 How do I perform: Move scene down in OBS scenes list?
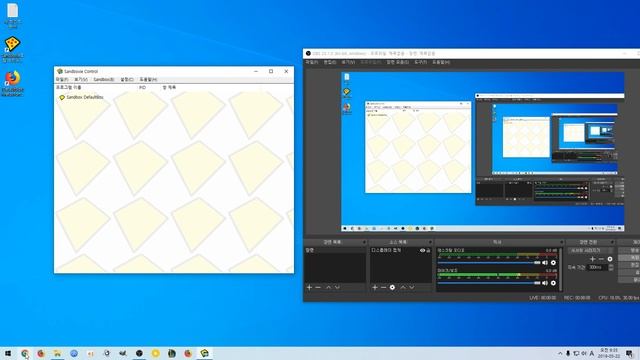[337, 287]
